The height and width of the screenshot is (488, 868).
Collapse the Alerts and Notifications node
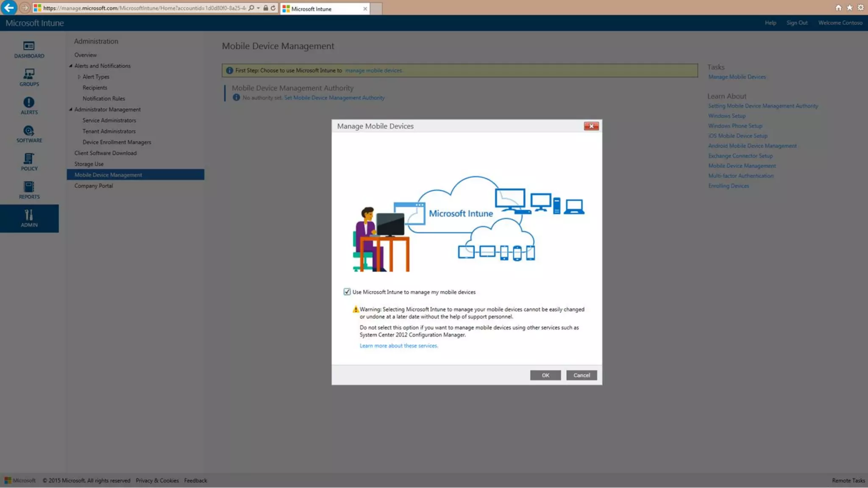coord(71,66)
